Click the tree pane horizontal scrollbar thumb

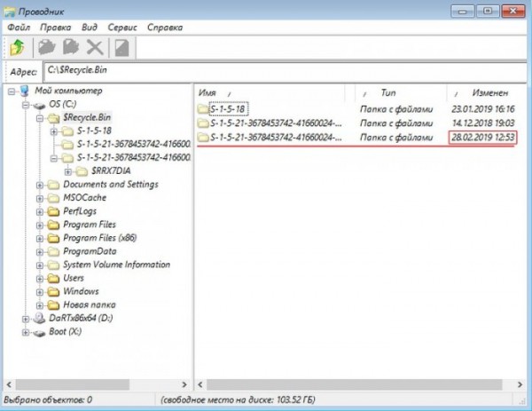73,384
